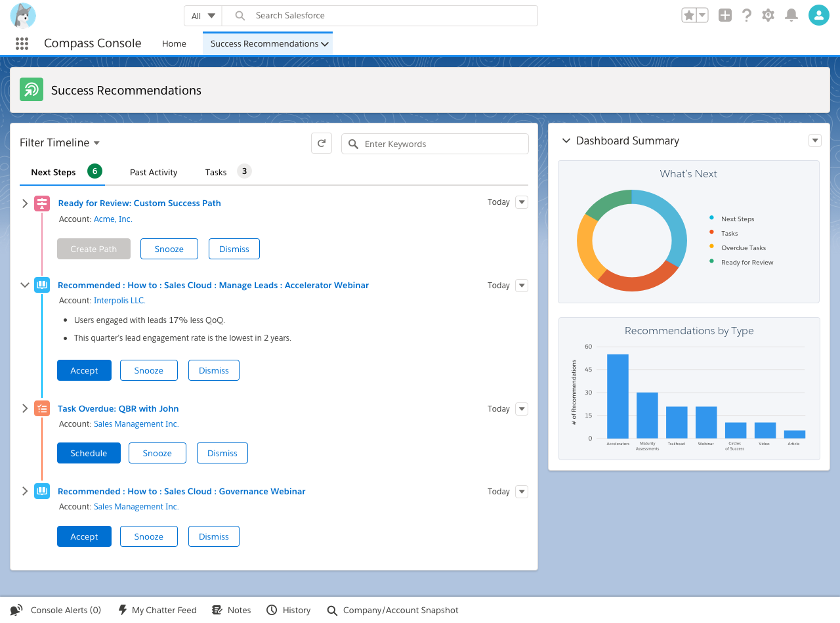Schedule the QBR with John task
Image resolution: width=840 pixels, height=623 pixels.
89,453
